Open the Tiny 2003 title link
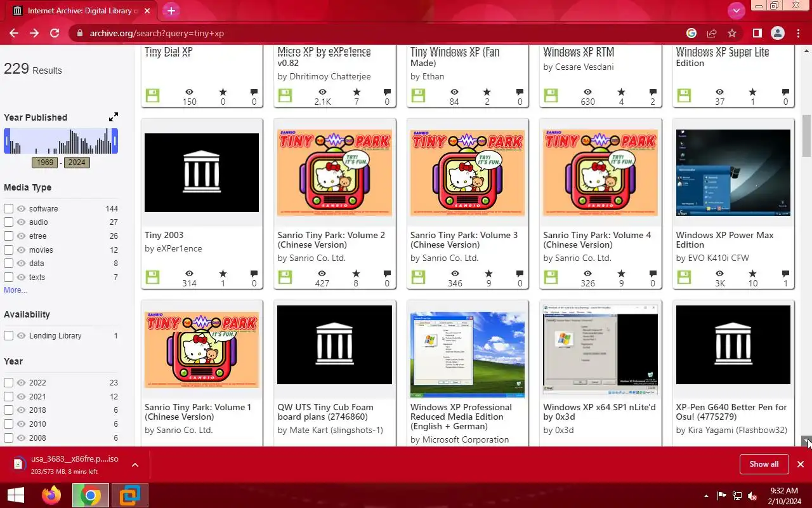 click(x=164, y=235)
